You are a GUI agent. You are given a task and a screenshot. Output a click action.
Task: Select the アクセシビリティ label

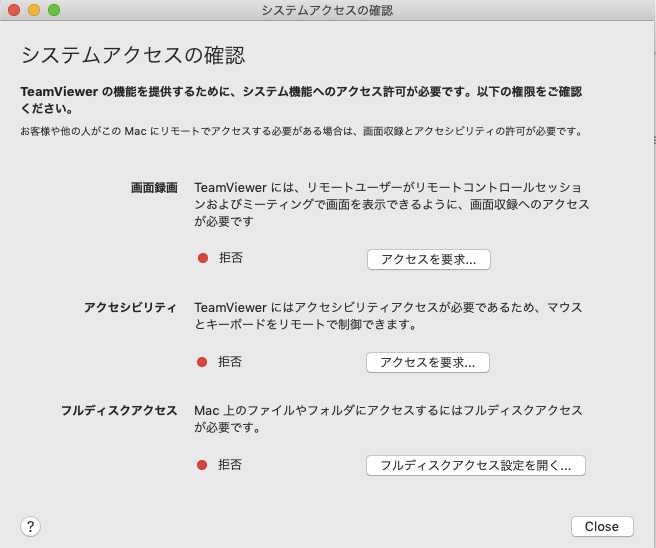tap(131, 307)
